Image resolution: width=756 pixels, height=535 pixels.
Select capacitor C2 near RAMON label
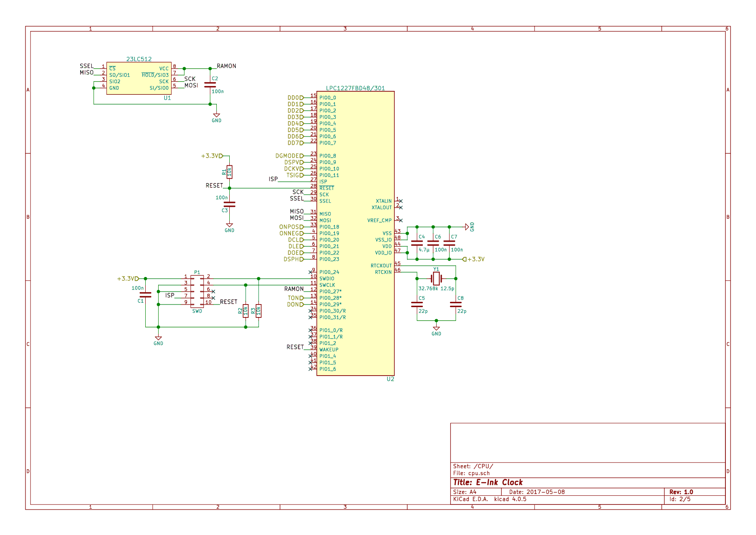coord(210,85)
